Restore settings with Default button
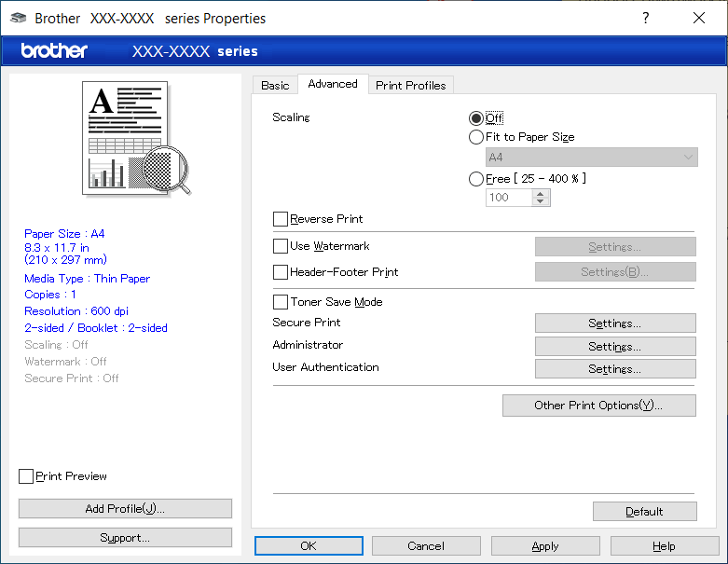Screen dimensions: 728x564 [x=644, y=512]
